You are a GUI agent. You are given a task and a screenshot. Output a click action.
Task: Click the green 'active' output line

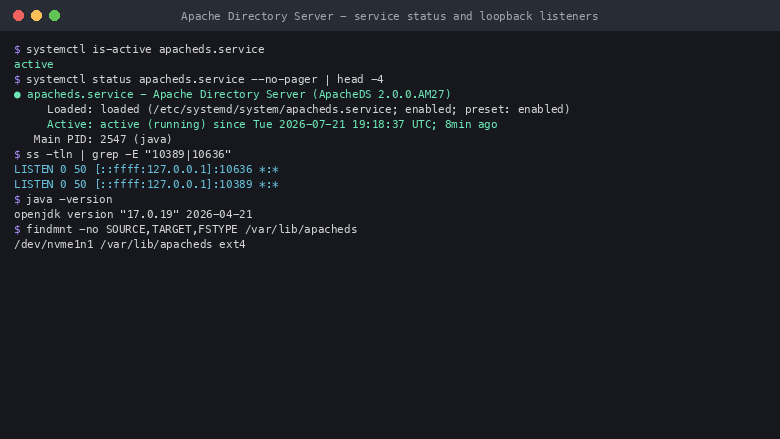coord(34,64)
